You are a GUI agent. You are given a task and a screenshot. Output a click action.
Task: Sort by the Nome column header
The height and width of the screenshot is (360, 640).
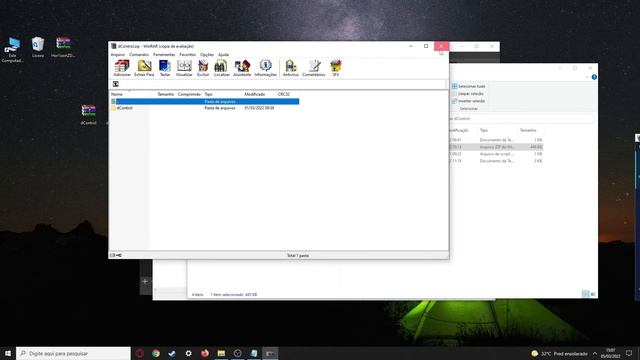click(x=117, y=94)
